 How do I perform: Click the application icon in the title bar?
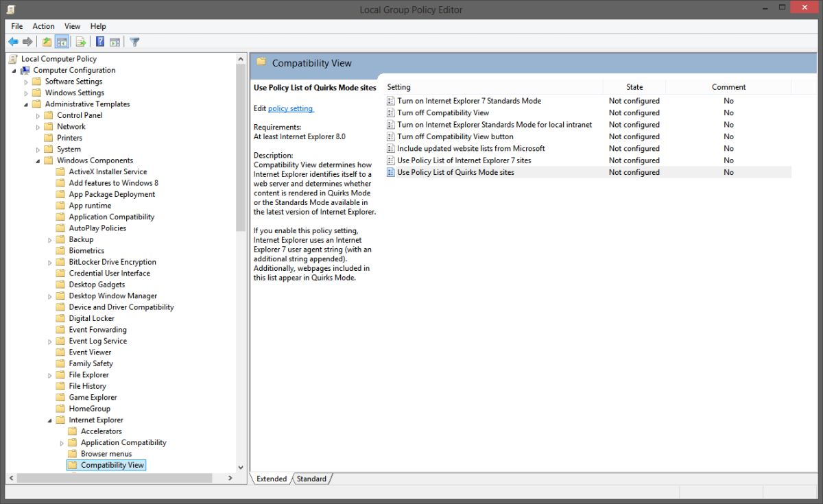pyautogui.click(x=11, y=10)
